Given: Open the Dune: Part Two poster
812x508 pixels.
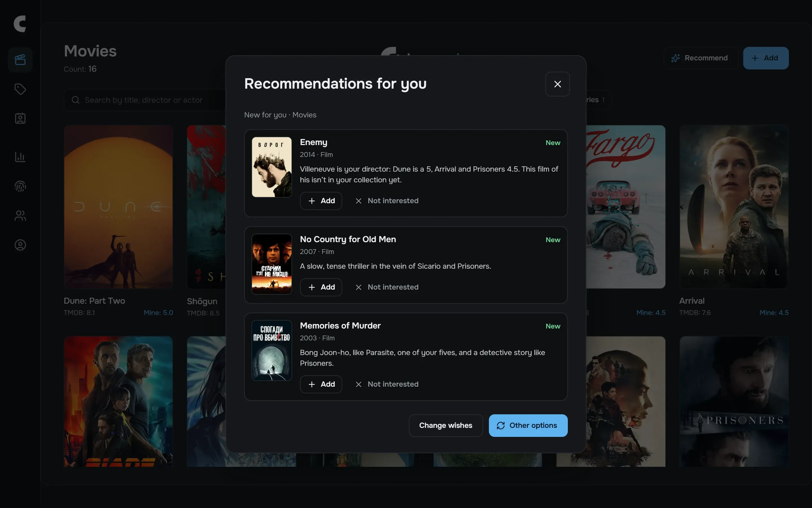Looking at the screenshot, I should coord(118,207).
